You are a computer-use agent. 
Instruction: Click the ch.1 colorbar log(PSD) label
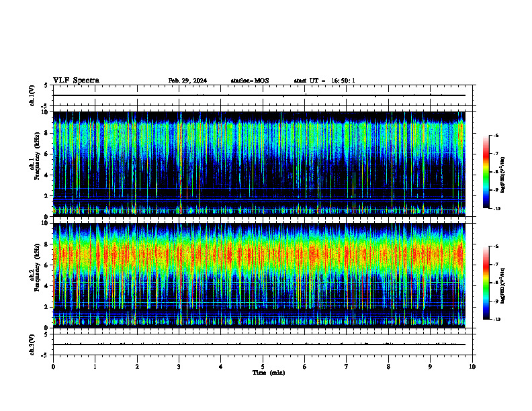[x=503, y=175]
